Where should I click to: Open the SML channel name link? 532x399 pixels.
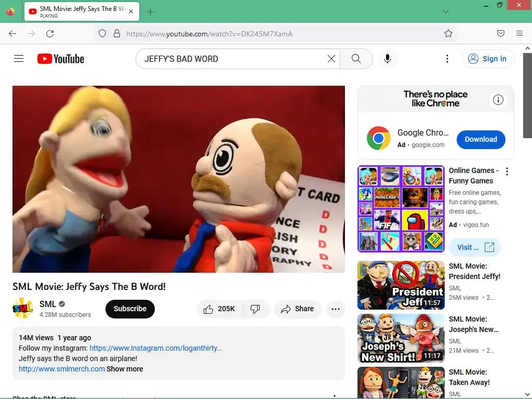click(x=47, y=304)
